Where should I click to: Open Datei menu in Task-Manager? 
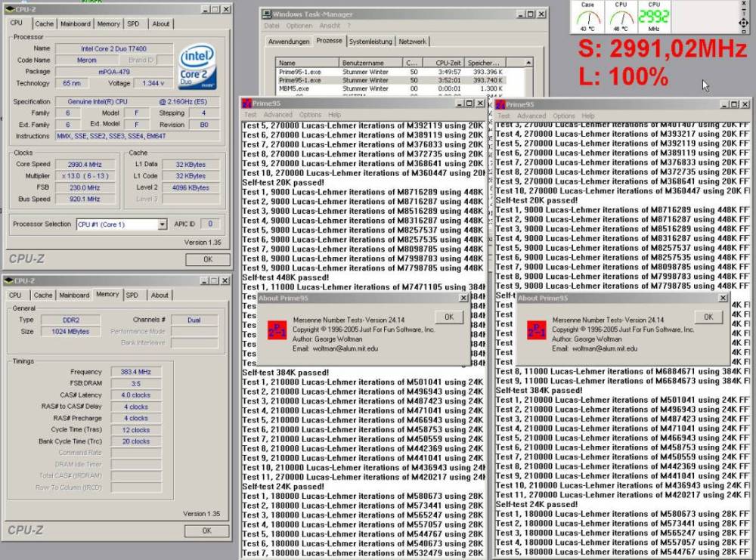[271, 26]
